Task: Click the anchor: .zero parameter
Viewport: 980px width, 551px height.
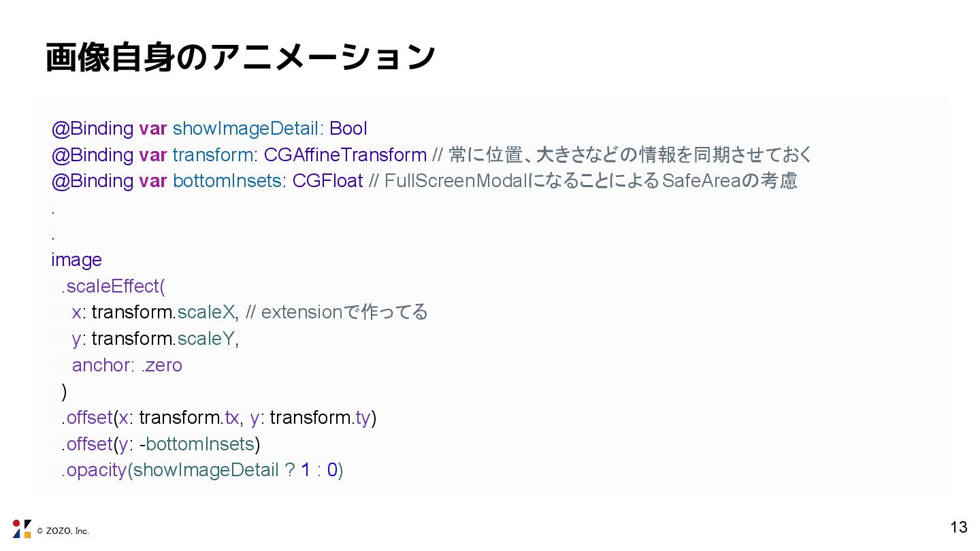Action: [127, 365]
